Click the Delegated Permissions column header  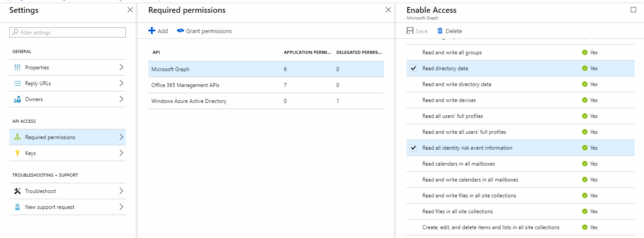tap(359, 52)
